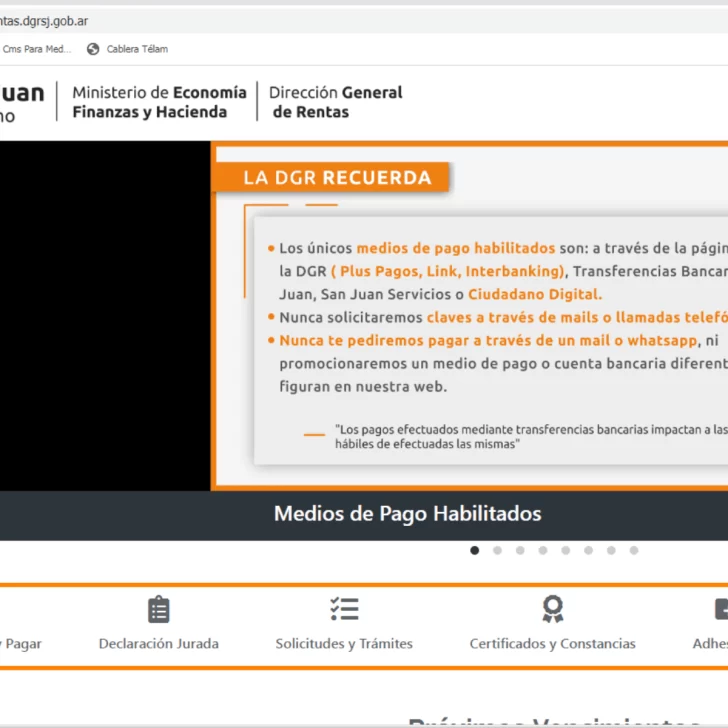Open the Cablera Télam bookmark globe icon
Screen dimensions: 728x728
93,49
